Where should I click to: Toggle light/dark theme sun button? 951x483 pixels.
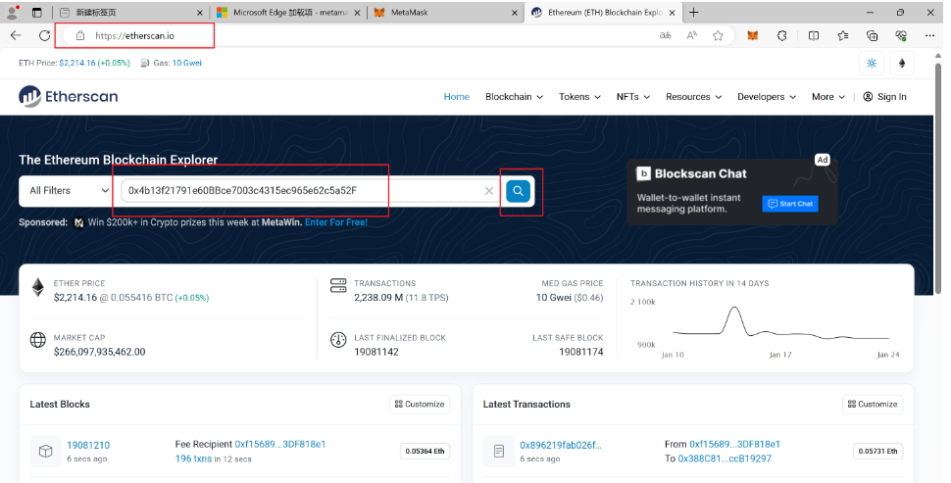point(872,63)
